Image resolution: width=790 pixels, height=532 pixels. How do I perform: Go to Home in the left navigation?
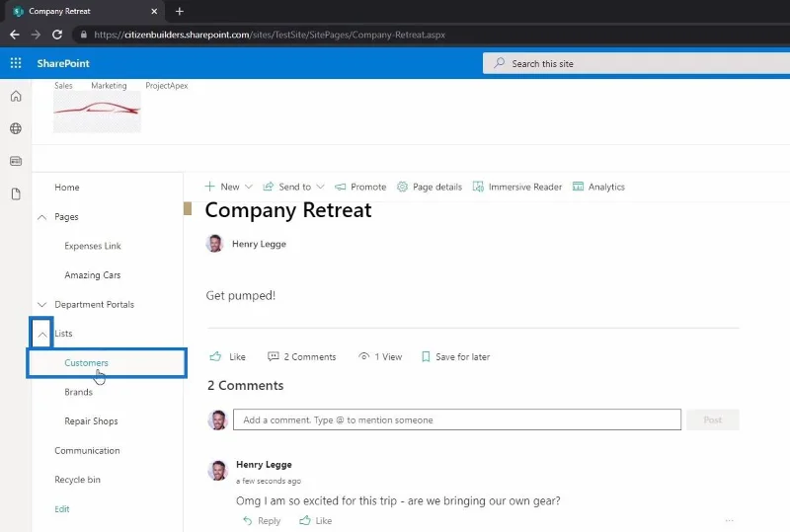click(x=67, y=188)
